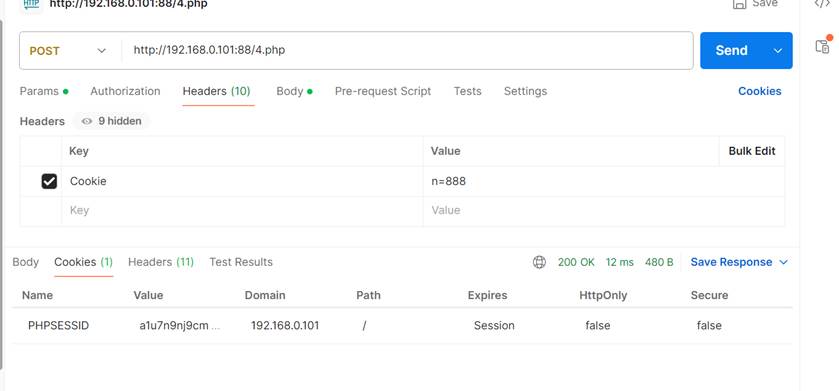Click the empty header Key field
The width and height of the screenshot is (839, 391).
(x=242, y=211)
